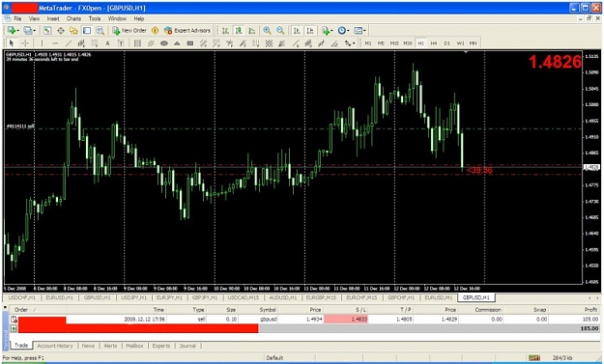The image size is (604, 364).
Task: Open the Journal terminal tab
Action: [x=187, y=346]
